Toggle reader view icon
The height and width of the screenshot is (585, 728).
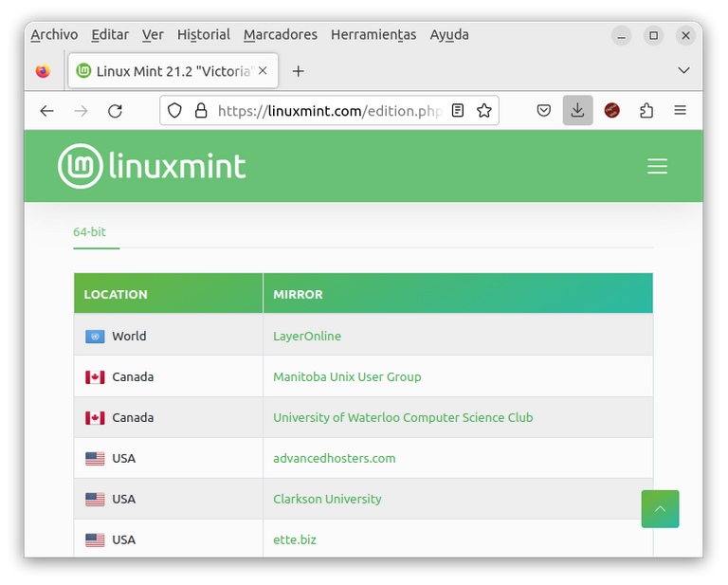pyautogui.click(x=458, y=111)
